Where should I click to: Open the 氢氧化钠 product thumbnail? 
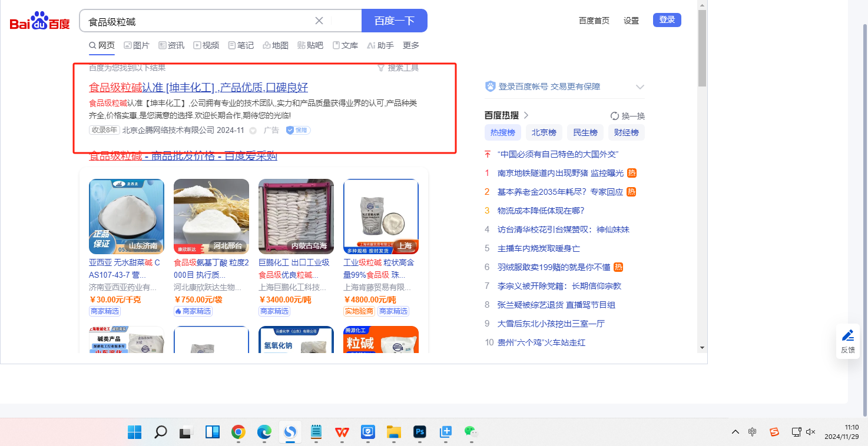(296, 340)
